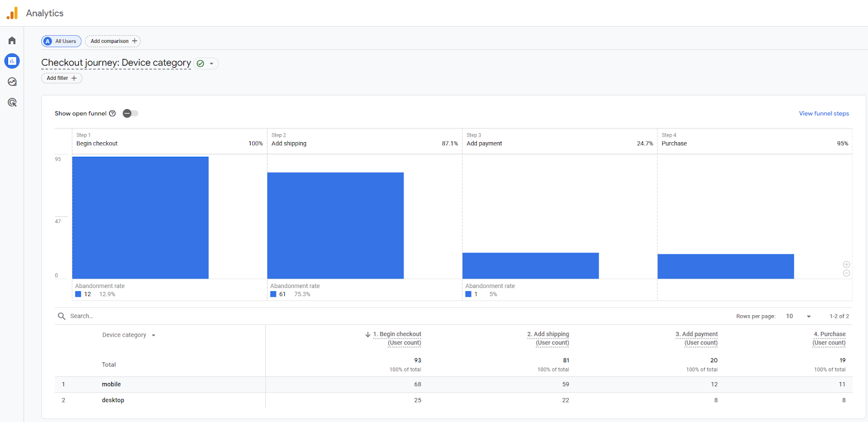Click the report title Checkout journey: Device category
This screenshot has height=422, width=868.
click(116, 63)
